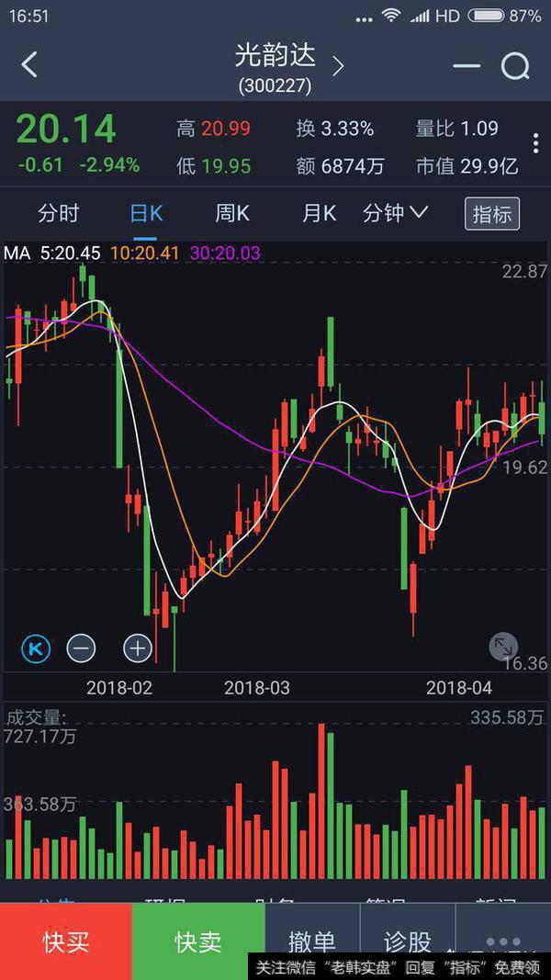The height and width of the screenshot is (980, 551).
Task: Open the 分钟 dropdown
Action: pyautogui.click(x=396, y=214)
